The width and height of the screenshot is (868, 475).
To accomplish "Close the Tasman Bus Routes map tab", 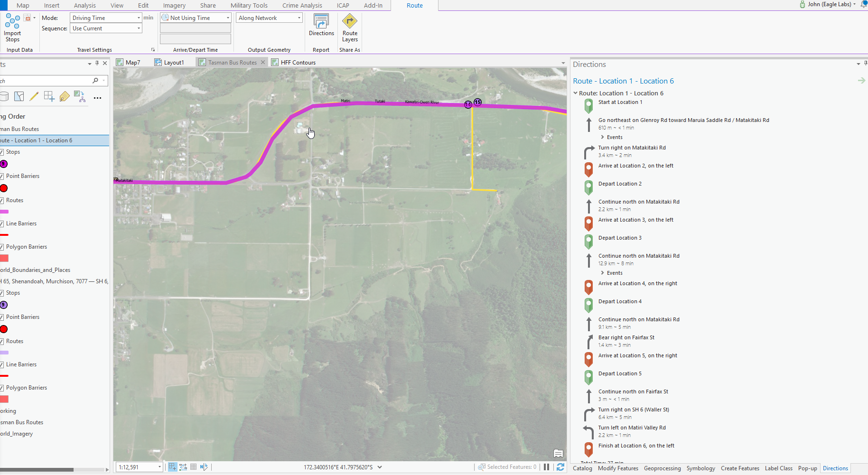I will click(263, 62).
